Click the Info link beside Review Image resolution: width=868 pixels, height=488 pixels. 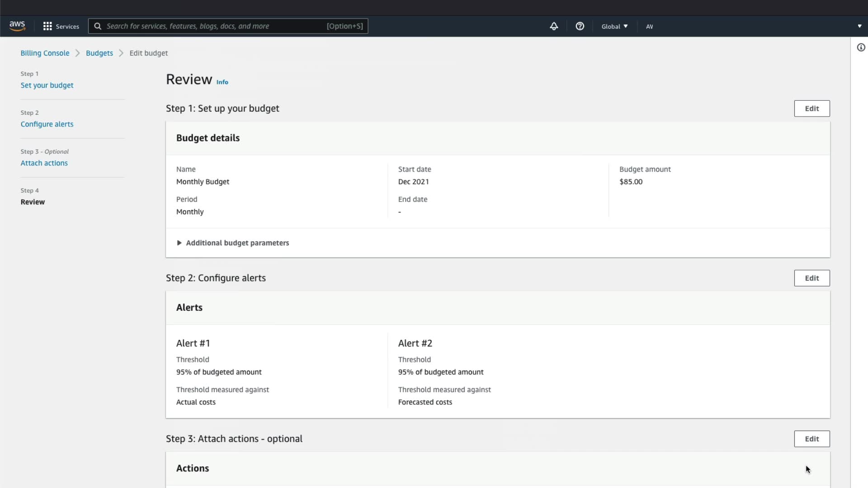(x=222, y=82)
